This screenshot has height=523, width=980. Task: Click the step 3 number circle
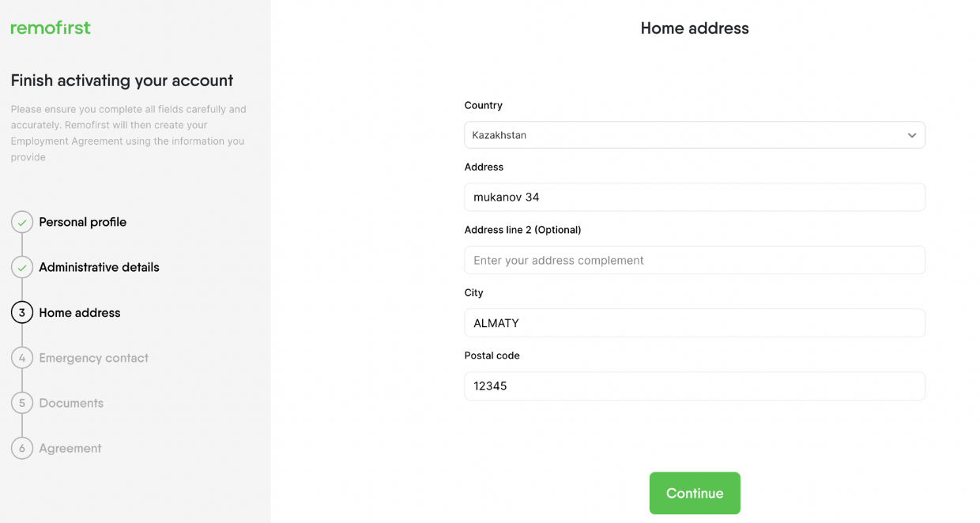click(x=22, y=313)
